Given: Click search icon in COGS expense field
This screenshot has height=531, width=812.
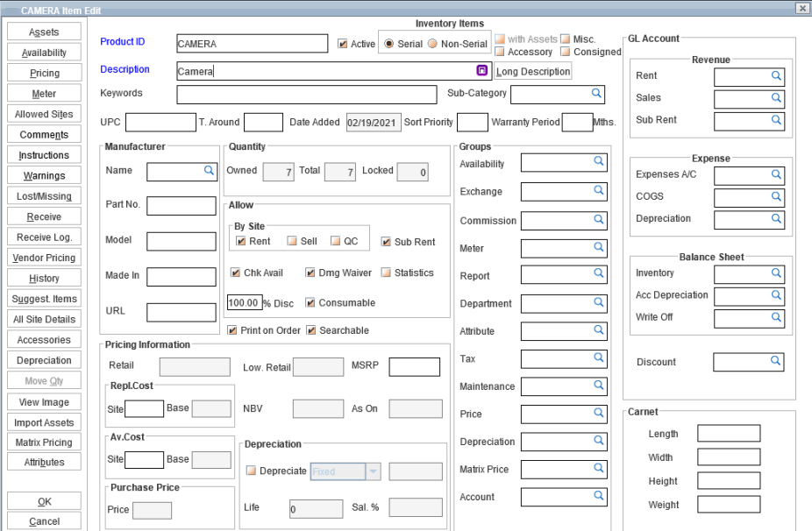Looking at the screenshot, I should (775, 196).
